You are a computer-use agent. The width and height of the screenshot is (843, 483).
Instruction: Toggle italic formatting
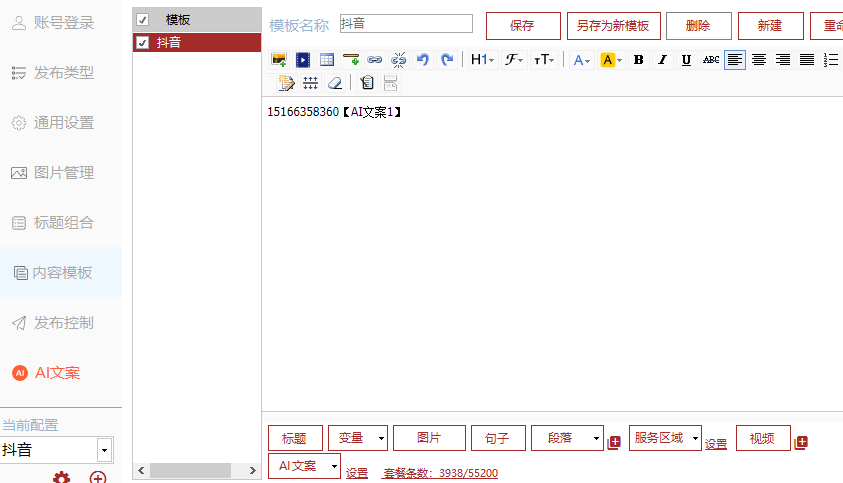coord(662,60)
